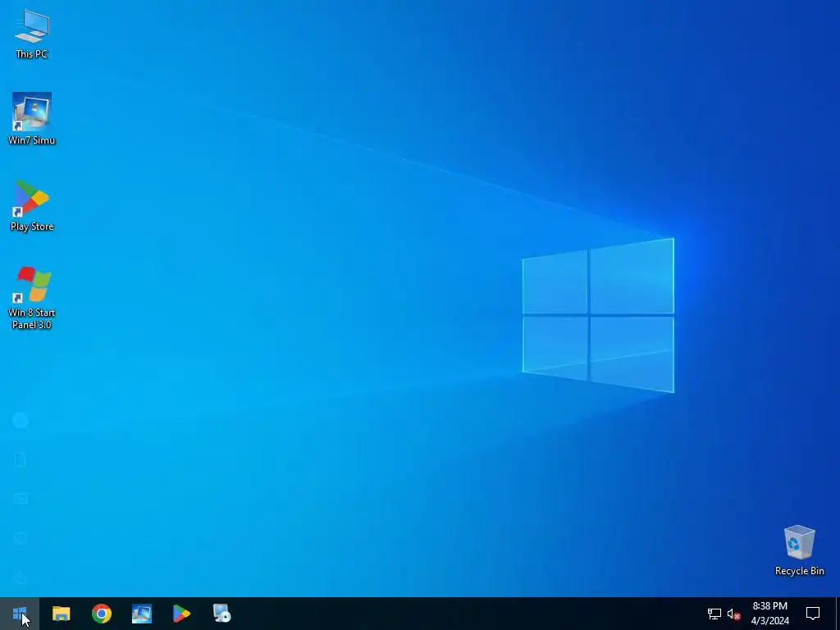Viewport: 840px width, 630px height.
Task: Open the network status tray icon
Action: tap(714, 614)
